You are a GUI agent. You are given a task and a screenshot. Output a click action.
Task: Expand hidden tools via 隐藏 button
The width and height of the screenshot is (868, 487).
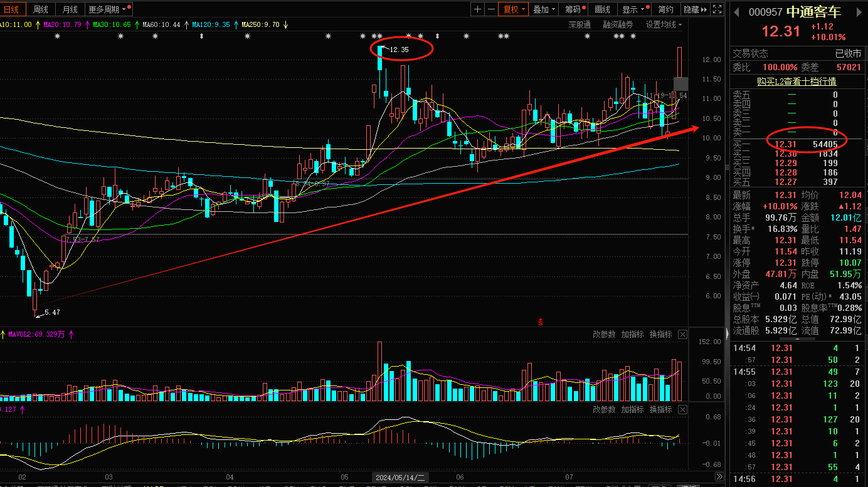(x=695, y=9)
